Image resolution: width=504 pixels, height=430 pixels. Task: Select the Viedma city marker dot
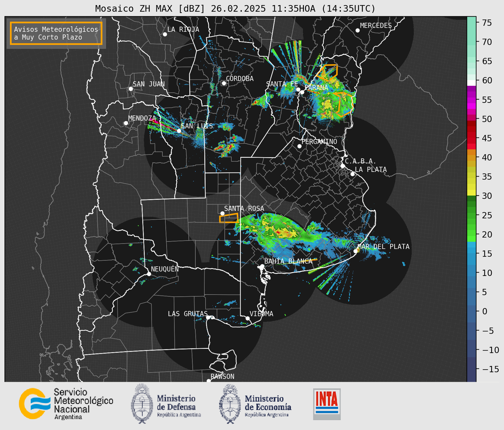pos(248,318)
